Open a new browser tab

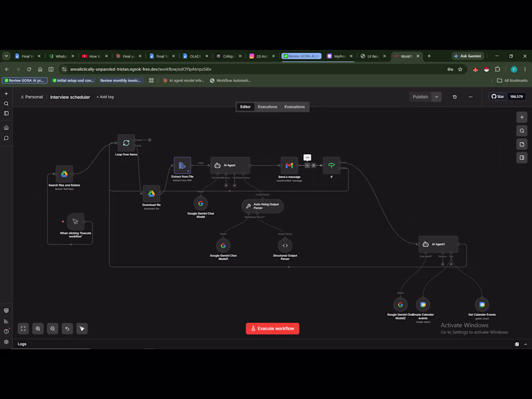(429, 56)
